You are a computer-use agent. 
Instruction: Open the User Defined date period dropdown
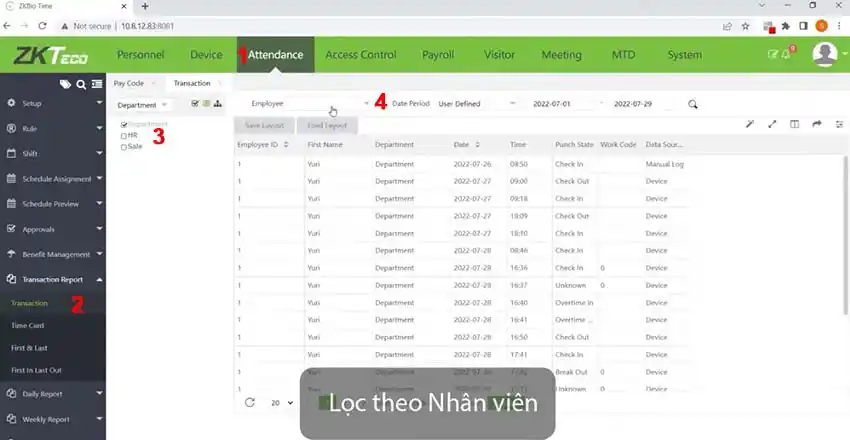(476, 103)
